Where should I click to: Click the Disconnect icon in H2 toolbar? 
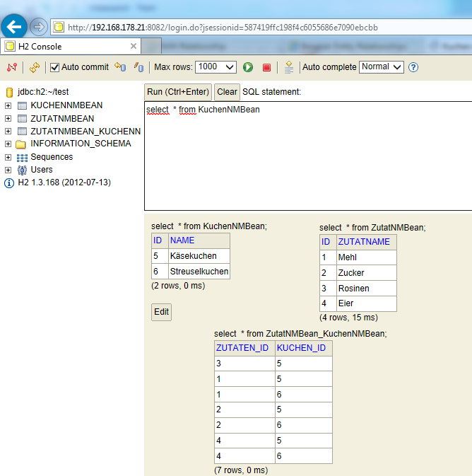tap(12, 67)
